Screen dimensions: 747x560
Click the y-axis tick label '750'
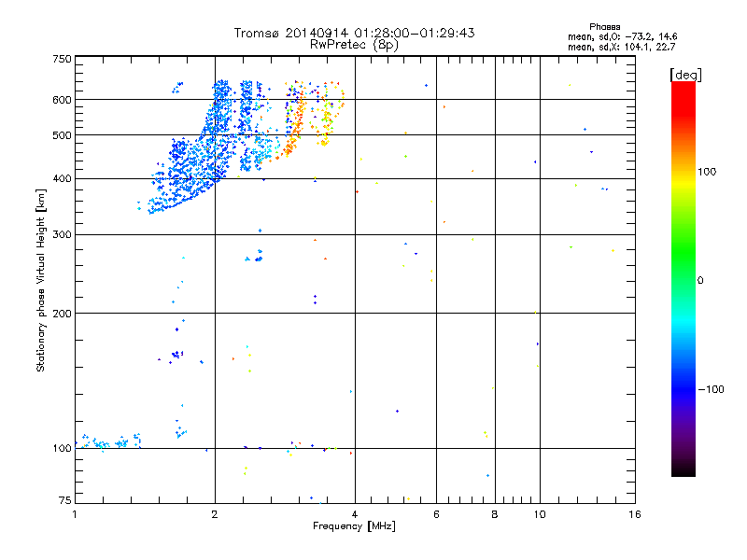[62, 59]
